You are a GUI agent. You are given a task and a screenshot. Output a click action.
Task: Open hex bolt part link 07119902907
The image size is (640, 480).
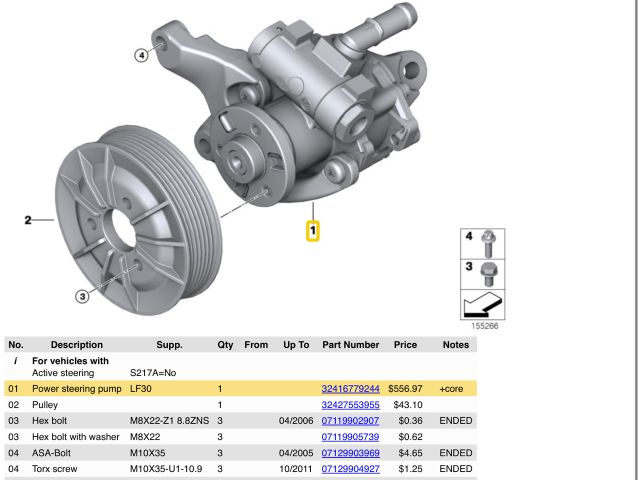350,420
